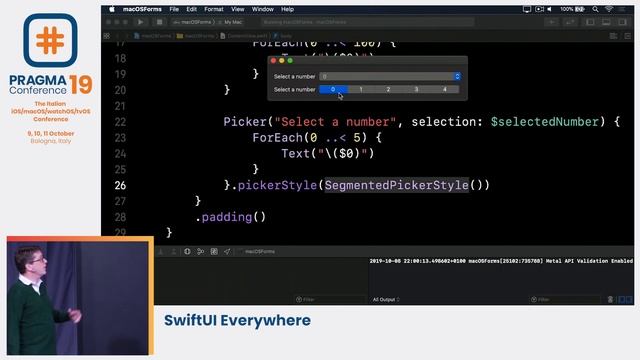640x360 pixels.
Task: Select segment 3 in the picker
Action: coord(416,89)
